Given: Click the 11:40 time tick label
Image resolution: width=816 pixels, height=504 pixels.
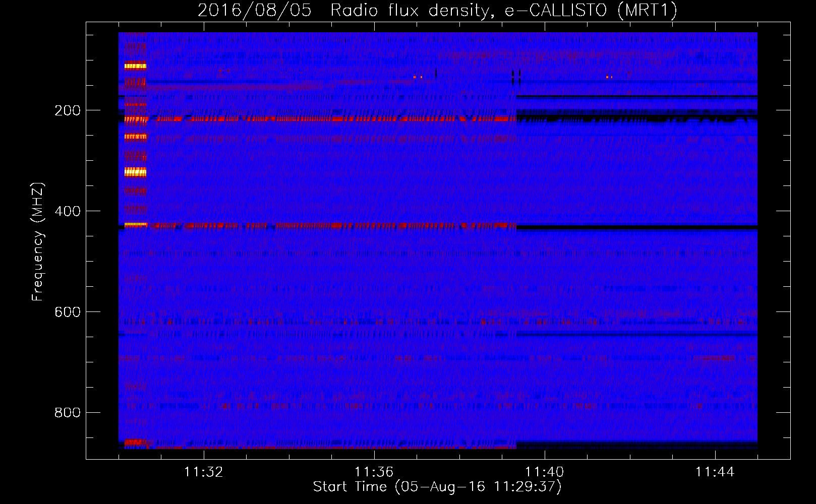Looking at the screenshot, I should click(544, 472).
